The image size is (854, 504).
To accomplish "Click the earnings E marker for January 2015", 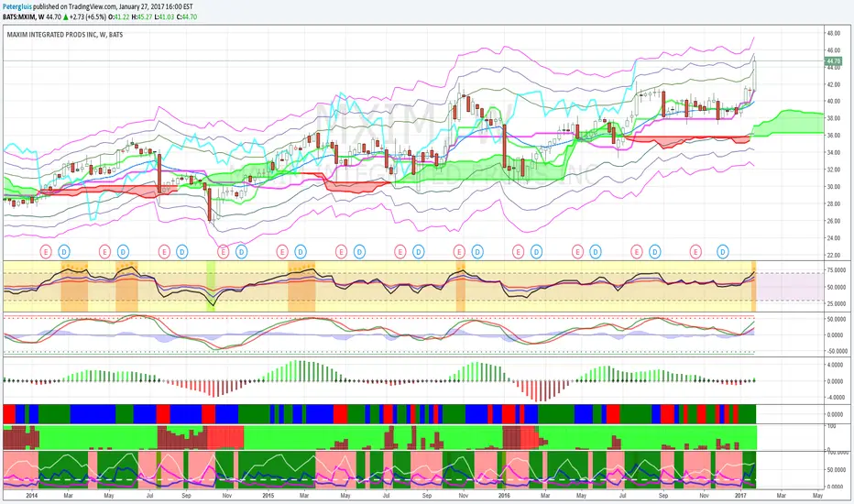I will point(282,252).
